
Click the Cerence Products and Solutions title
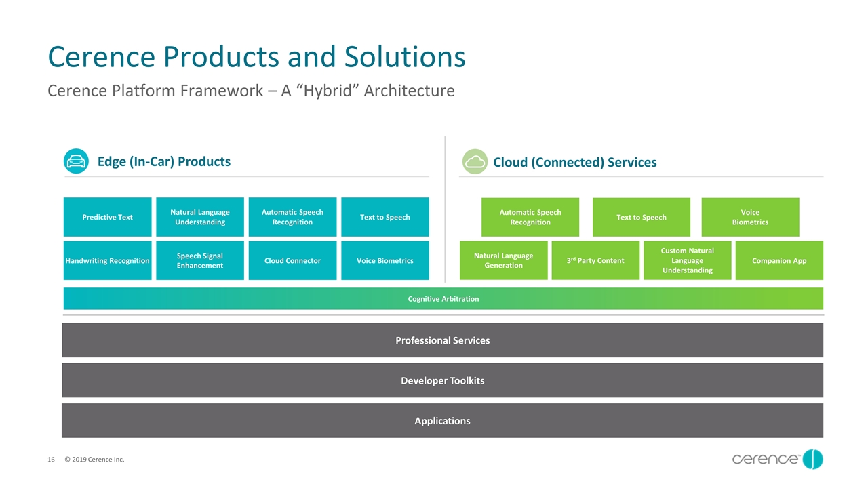click(x=257, y=57)
